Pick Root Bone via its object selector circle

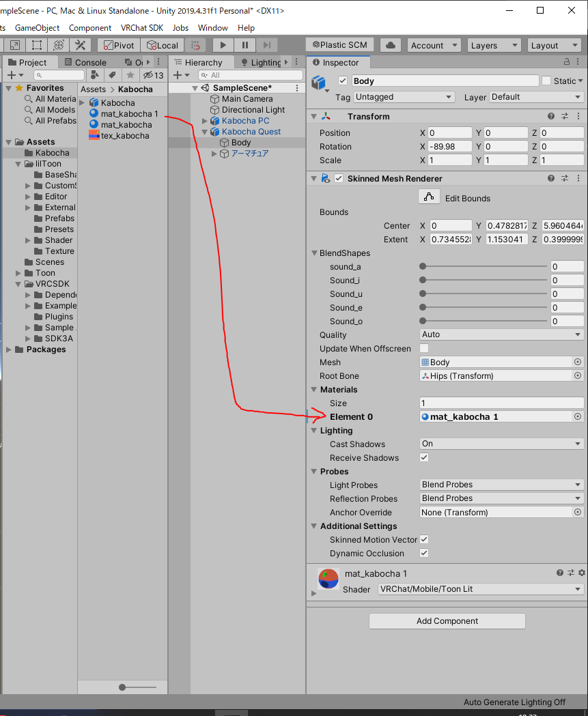578,375
